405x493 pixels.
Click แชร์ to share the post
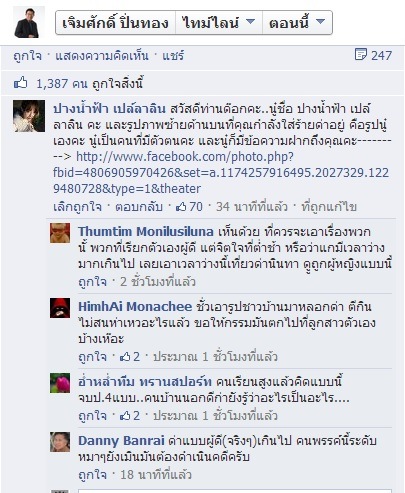(173, 56)
